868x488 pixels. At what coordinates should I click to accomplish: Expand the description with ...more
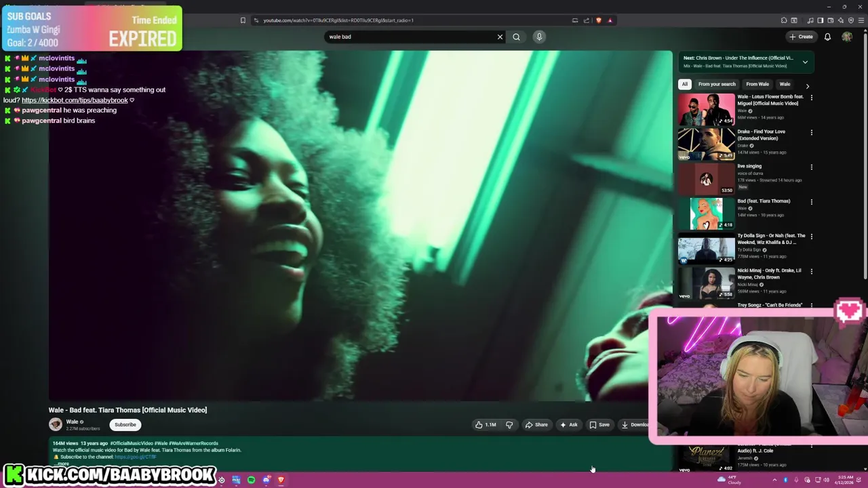coord(62,464)
